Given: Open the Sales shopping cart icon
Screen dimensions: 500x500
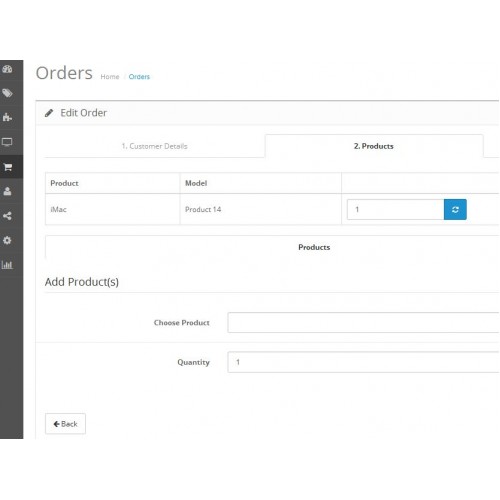Looking at the screenshot, I should click(7, 167).
